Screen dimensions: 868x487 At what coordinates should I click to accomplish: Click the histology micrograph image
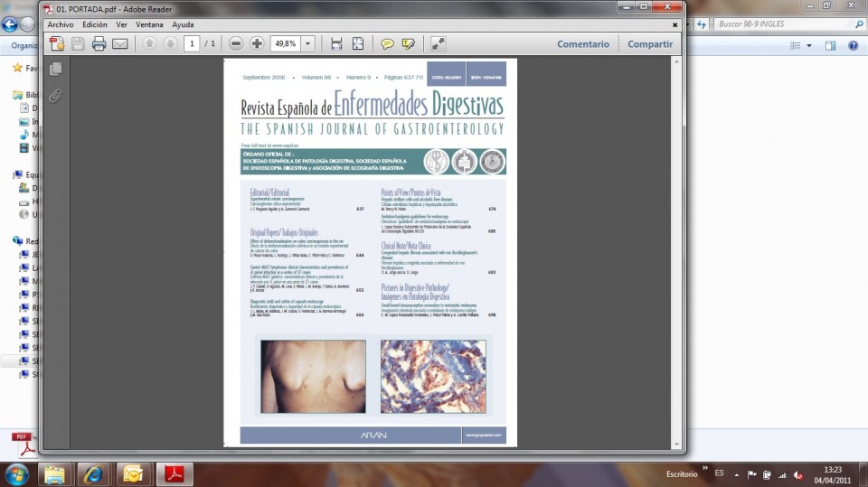tap(433, 376)
